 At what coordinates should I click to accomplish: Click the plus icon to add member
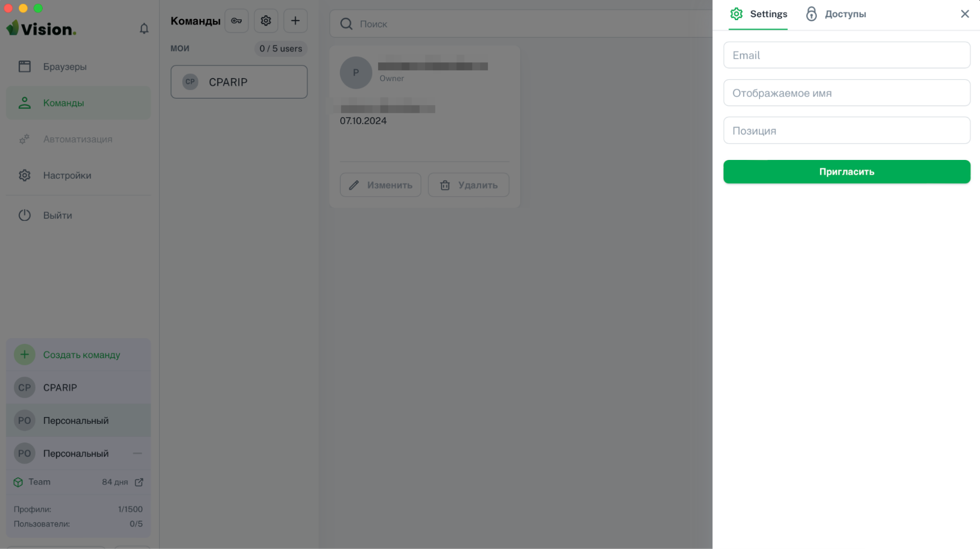(x=295, y=21)
